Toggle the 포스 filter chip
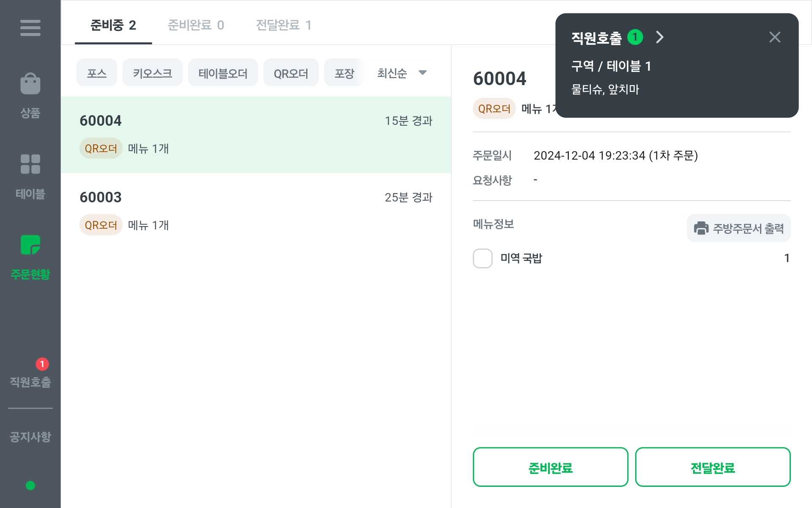The image size is (812, 508). coord(96,73)
